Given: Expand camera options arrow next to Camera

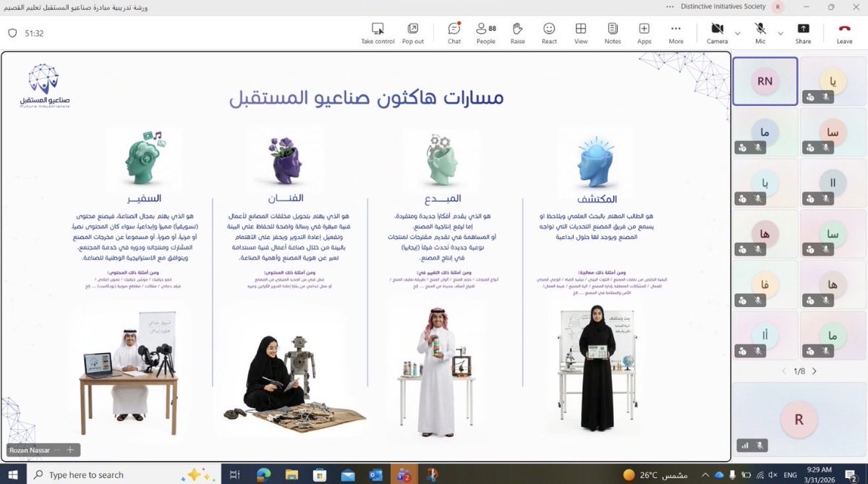Looking at the screenshot, I should pos(737,33).
